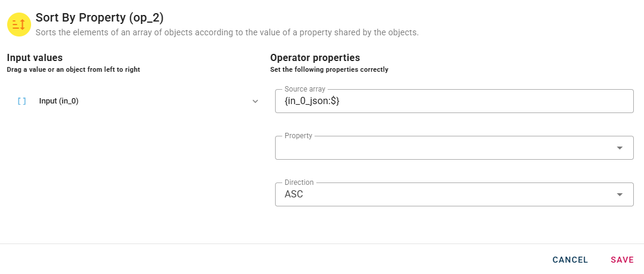The height and width of the screenshot is (274, 644).
Task: Click the operator description text under title
Action: 227,32
